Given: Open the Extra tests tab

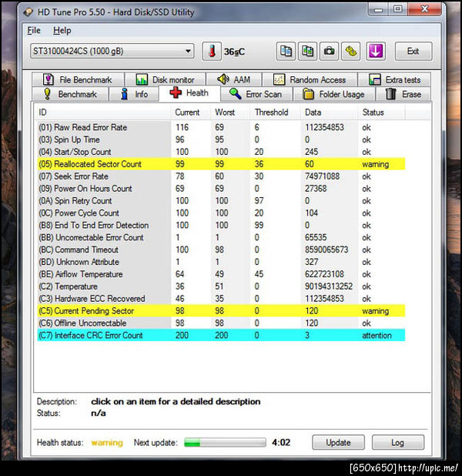Looking at the screenshot, I should [394, 79].
